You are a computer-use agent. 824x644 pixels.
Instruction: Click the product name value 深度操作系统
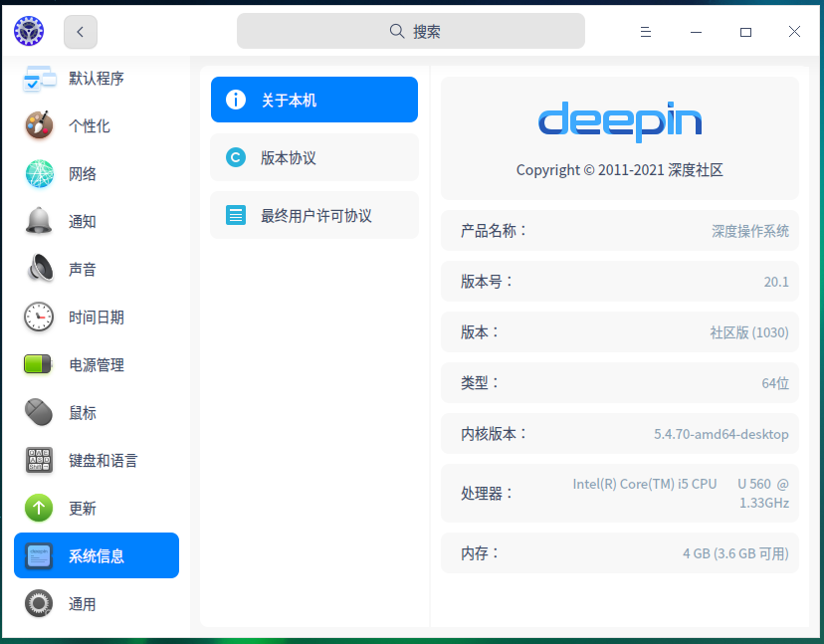(x=750, y=231)
